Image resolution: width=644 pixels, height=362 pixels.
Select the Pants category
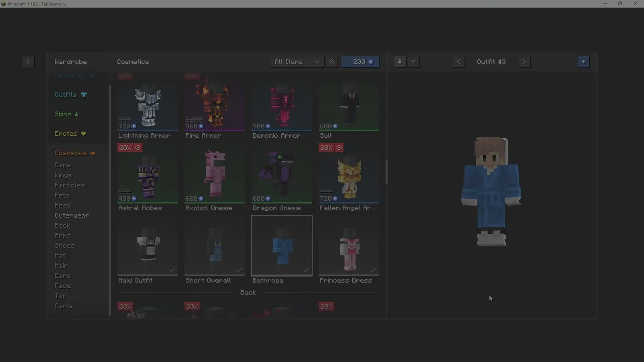click(x=64, y=306)
